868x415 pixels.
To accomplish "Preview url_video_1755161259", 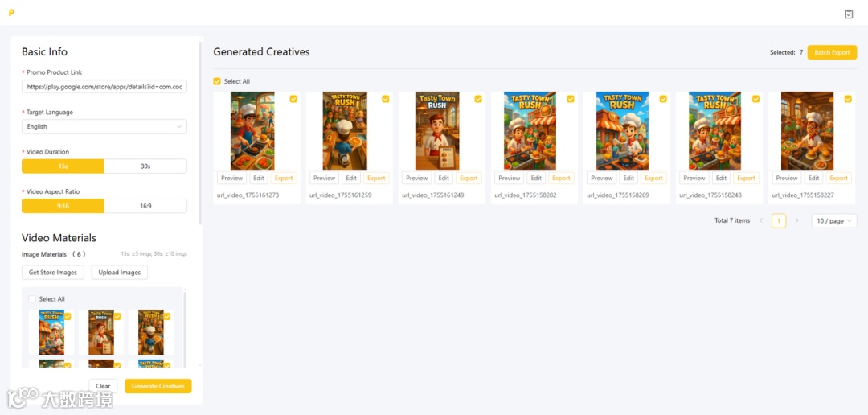I will click(x=325, y=178).
